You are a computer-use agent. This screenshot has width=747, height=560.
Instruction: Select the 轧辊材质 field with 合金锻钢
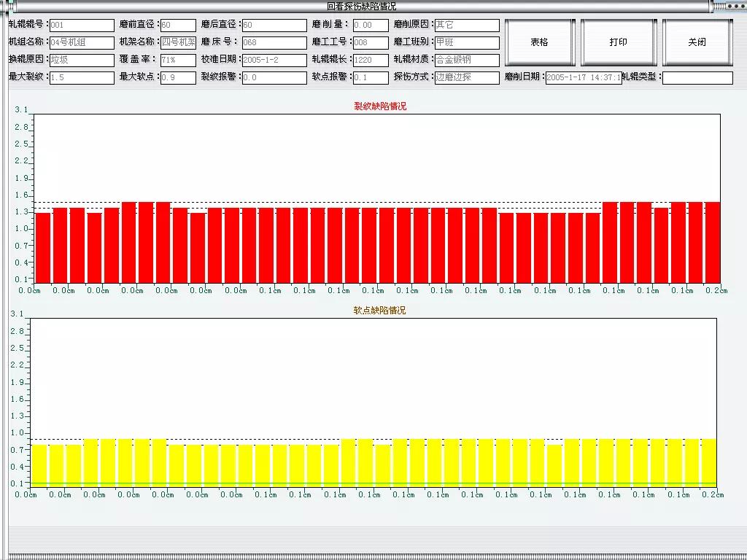(x=467, y=61)
